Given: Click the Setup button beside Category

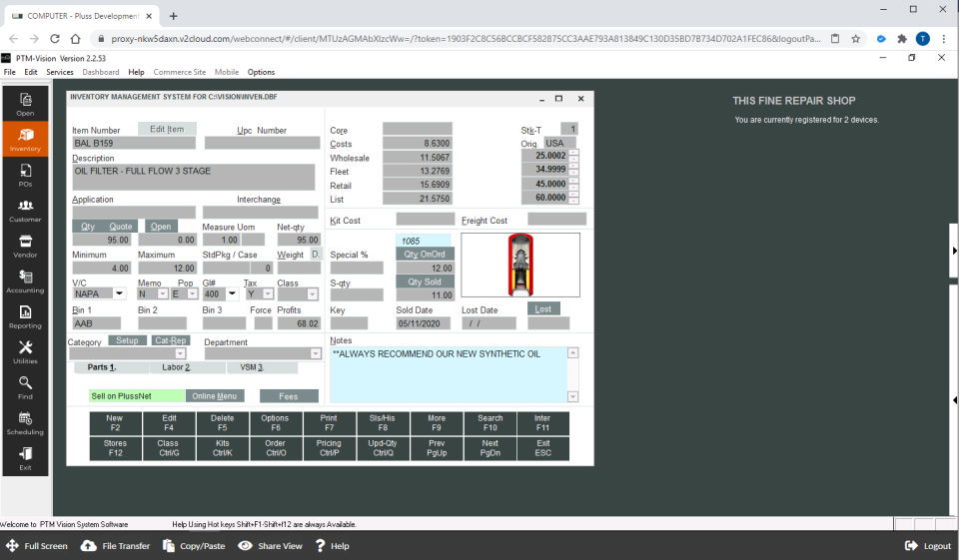Looking at the screenshot, I should click(127, 340).
